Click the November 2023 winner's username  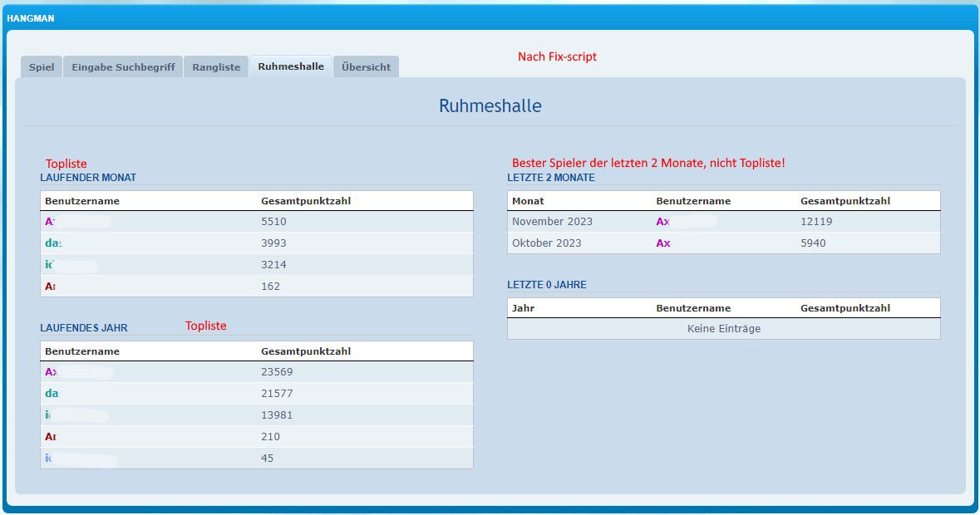coord(663,222)
